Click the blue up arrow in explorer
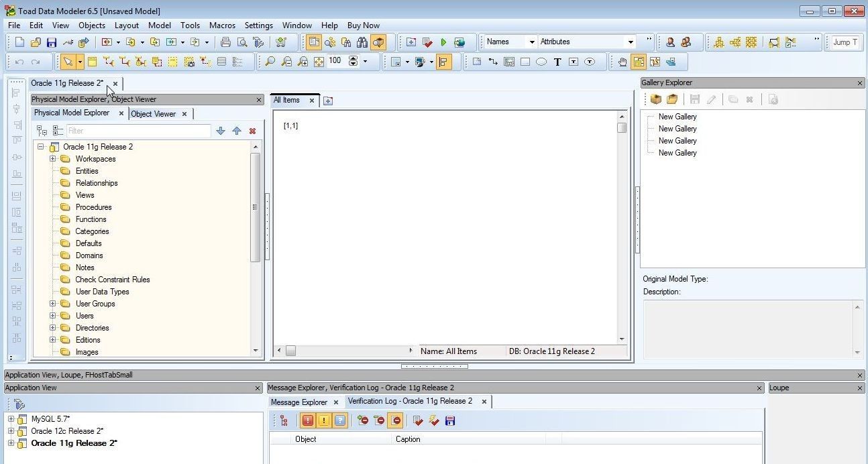The height and width of the screenshot is (464, 868). click(x=236, y=131)
